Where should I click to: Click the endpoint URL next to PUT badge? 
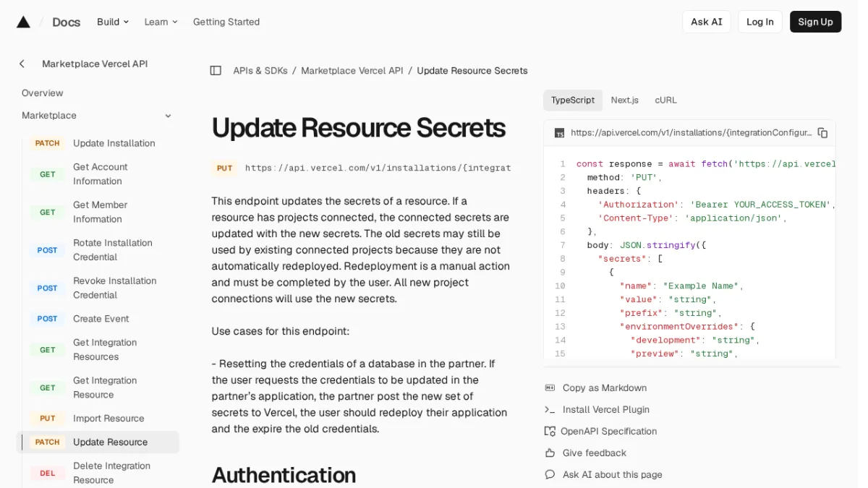pyautogui.click(x=378, y=168)
